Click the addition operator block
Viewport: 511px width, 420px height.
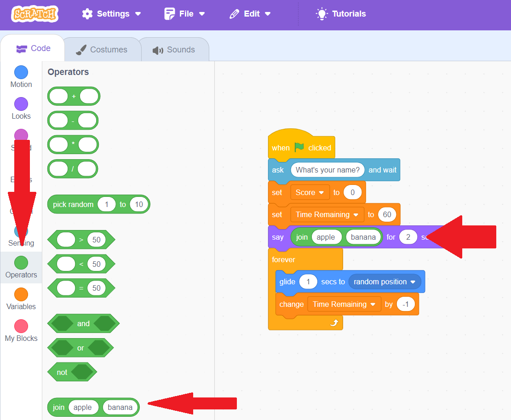(x=74, y=96)
